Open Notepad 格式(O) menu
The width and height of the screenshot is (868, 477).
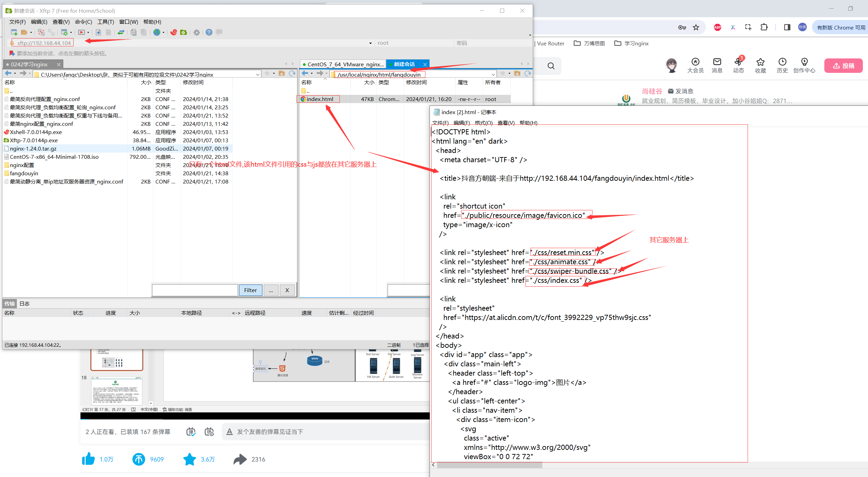coord(484,123)
